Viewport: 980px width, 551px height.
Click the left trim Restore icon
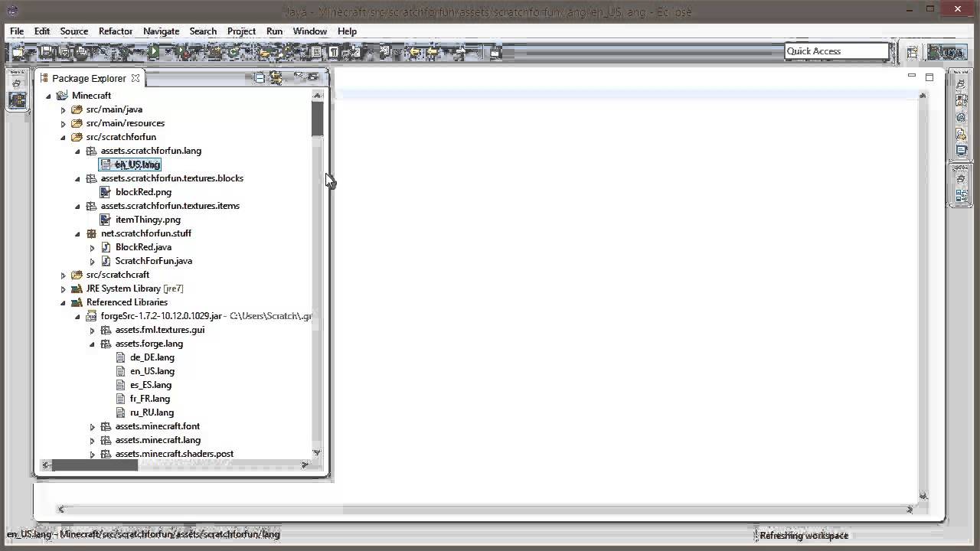pos(16,83)
